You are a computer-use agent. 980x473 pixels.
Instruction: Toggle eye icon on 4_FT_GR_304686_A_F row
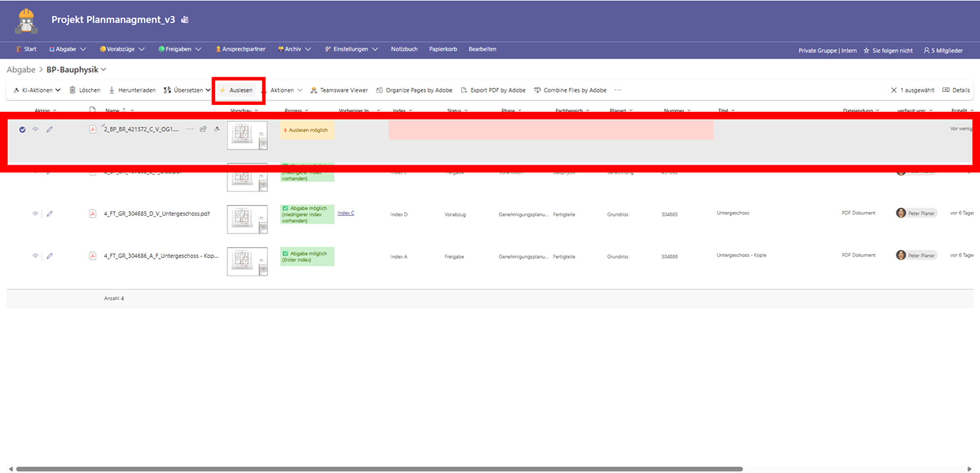[35, 256]
